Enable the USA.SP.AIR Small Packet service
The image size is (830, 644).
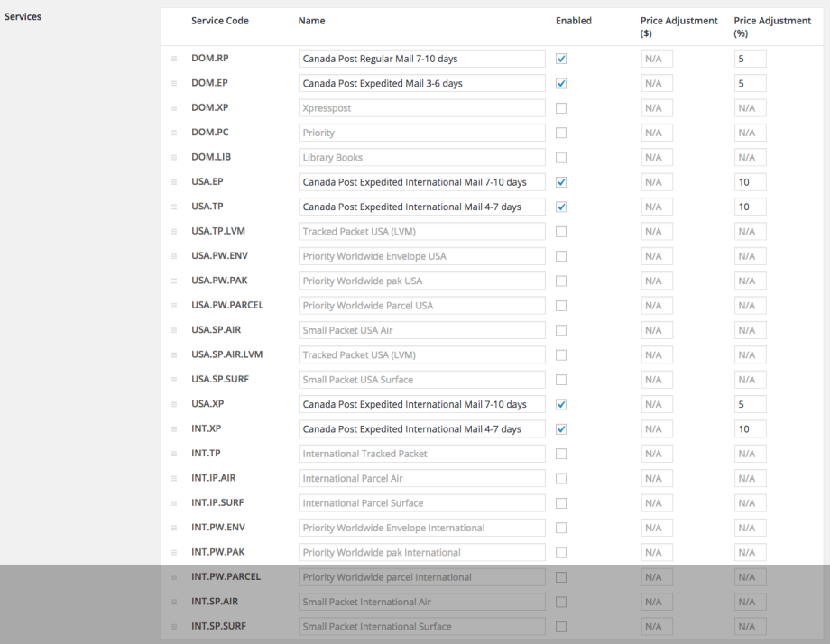pos(561,330)
